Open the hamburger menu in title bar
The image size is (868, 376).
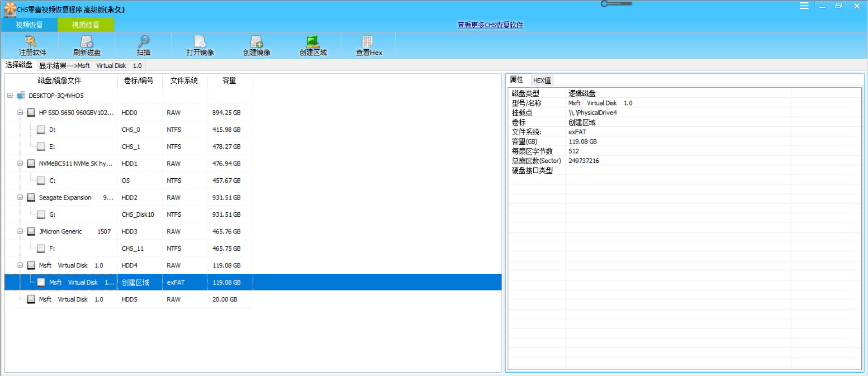coord(804,6)
